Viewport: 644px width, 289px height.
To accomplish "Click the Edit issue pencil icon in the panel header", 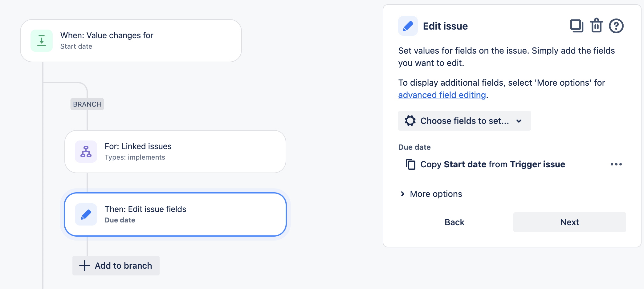I will click(408, 26).
